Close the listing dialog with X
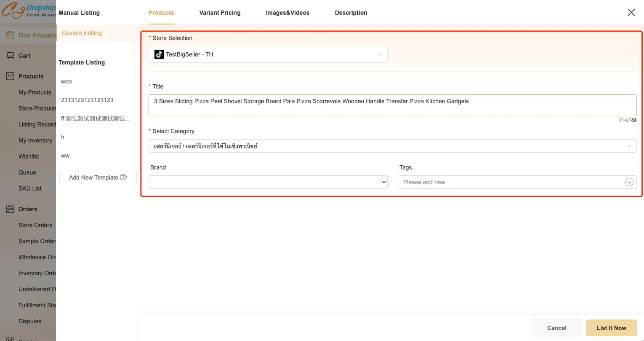Viewport: 644px width, 341px height. click(x=631, y=13)
